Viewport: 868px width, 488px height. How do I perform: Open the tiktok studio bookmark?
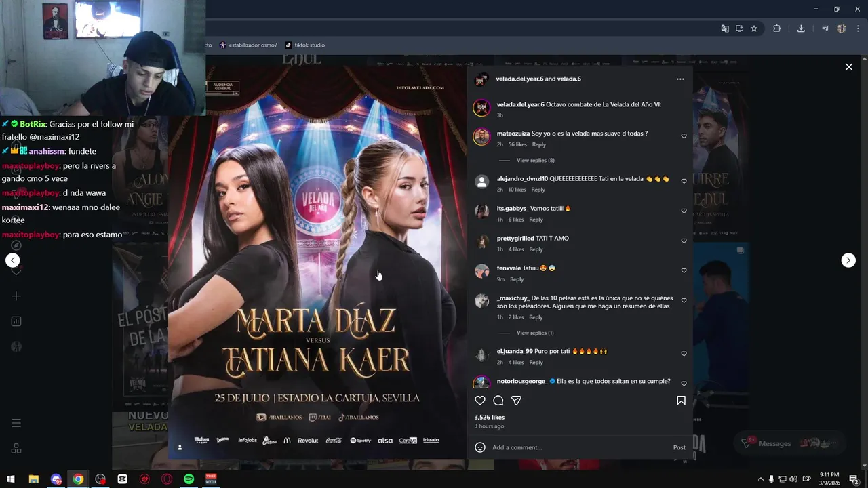click(304, 45)
